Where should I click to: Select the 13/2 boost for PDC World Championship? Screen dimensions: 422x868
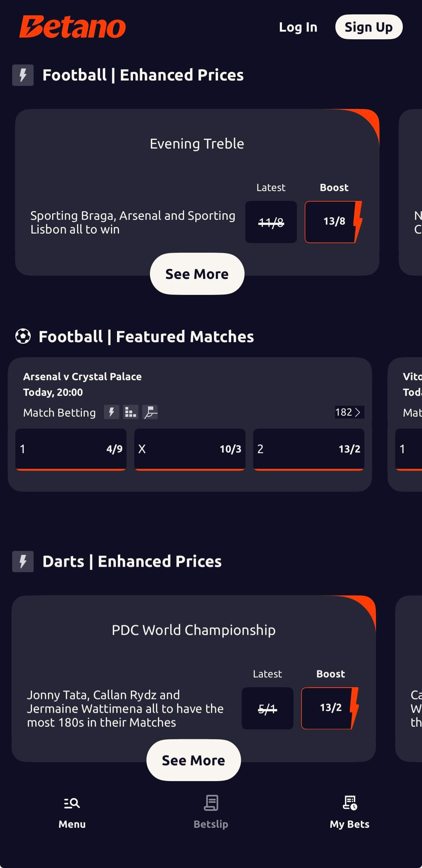pos(330,708)
